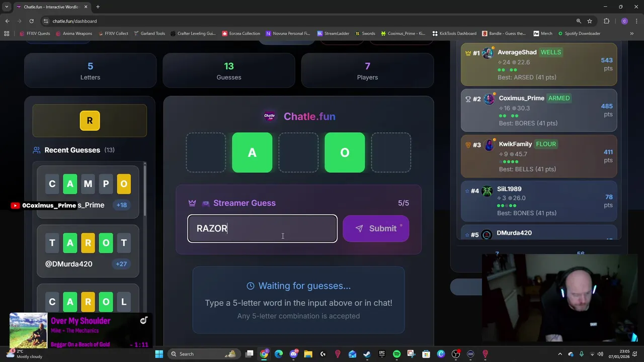The image size is (644, 362).
Task: Open Discord from the taskbar
Action: pyautogui.click(x=293, y=354)
